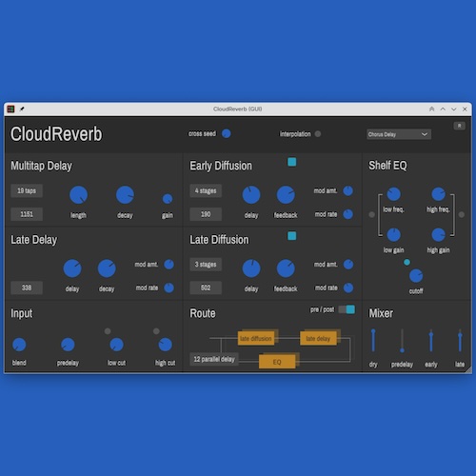Click the Shelf EQ cutoff knob
This screenshot has height=476, width=476.
[x=416, y=276]
